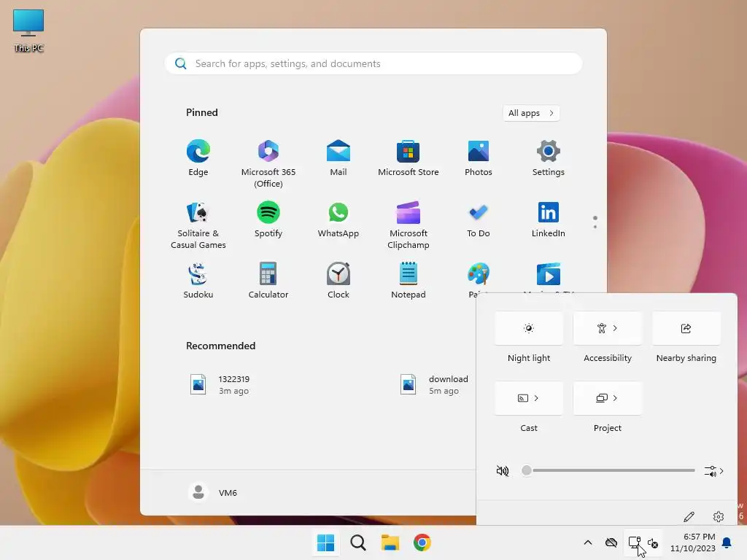
Task: Open the Movies & TV app icon
Action: pos(549,274)
